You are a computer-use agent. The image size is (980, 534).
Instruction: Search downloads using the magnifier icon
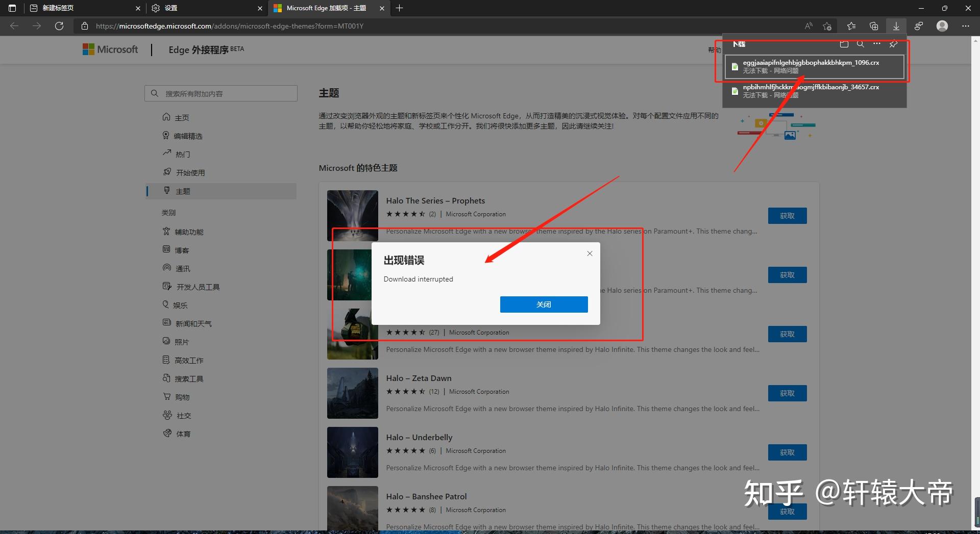(x=861, y=44)
